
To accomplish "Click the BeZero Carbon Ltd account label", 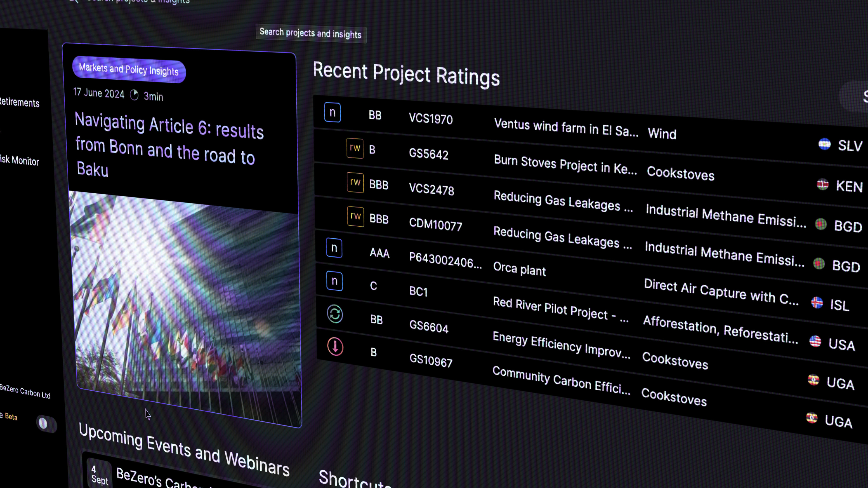I will click(x=25, y=392).
